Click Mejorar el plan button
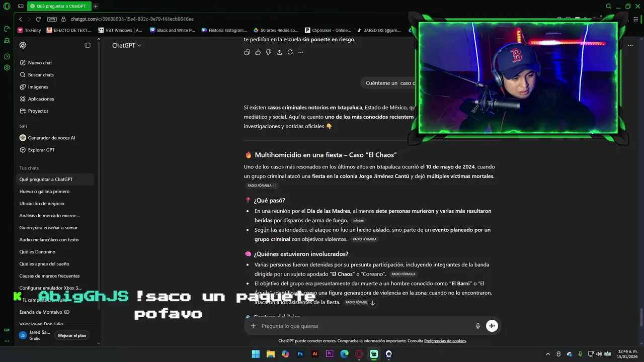This screenshot has height=362, width=644. pyautogui.click(x=72, y=335)
